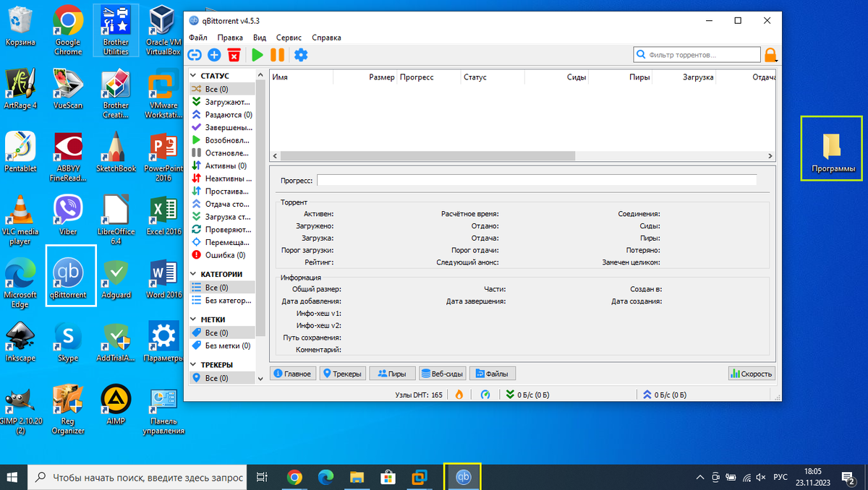Viewport: 868px width, 490px height.
Task: Open the Вид menu
Action: coord(260,38)
